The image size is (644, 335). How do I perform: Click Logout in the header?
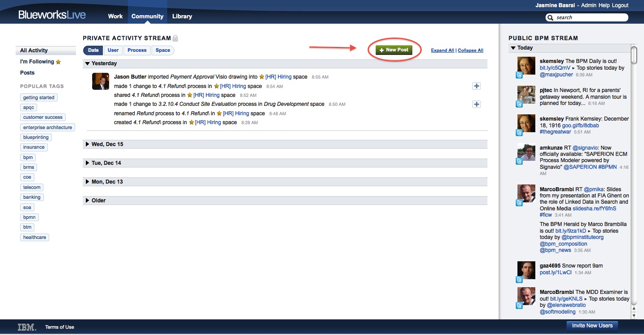pos(620,5)
